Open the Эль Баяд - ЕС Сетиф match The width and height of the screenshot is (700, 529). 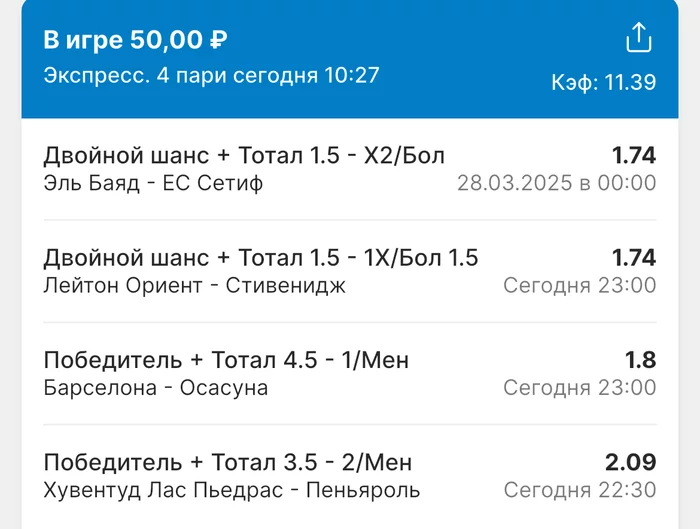[153, 183]
